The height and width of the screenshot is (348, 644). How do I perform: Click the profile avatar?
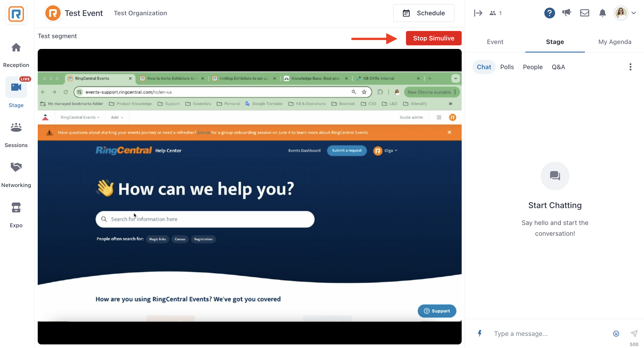click(x=621, y=13)
